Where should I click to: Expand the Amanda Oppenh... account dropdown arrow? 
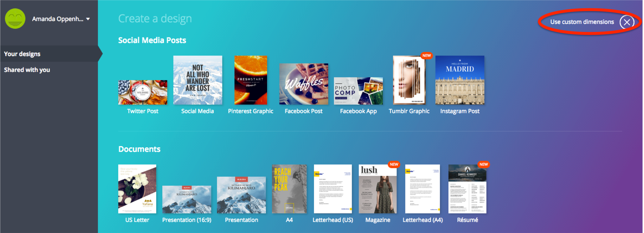pyautogui.click(x=88, y=19)
